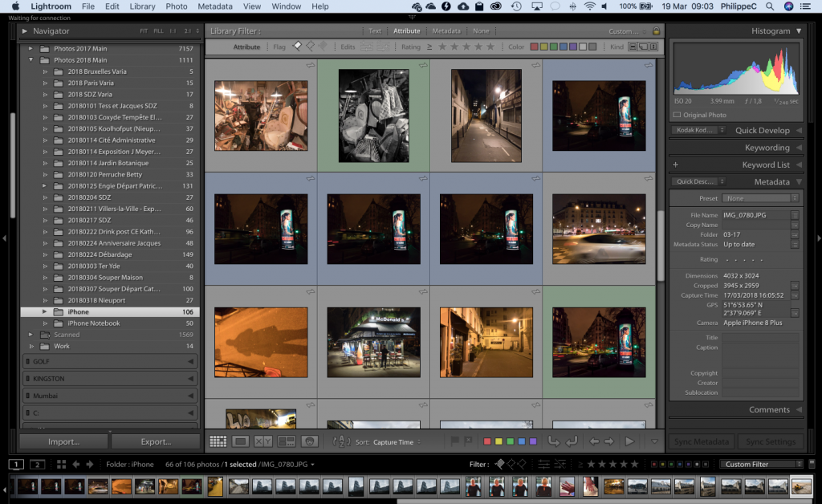Open Compare view (X|Y) in toolbar

(x=263, y=441)
